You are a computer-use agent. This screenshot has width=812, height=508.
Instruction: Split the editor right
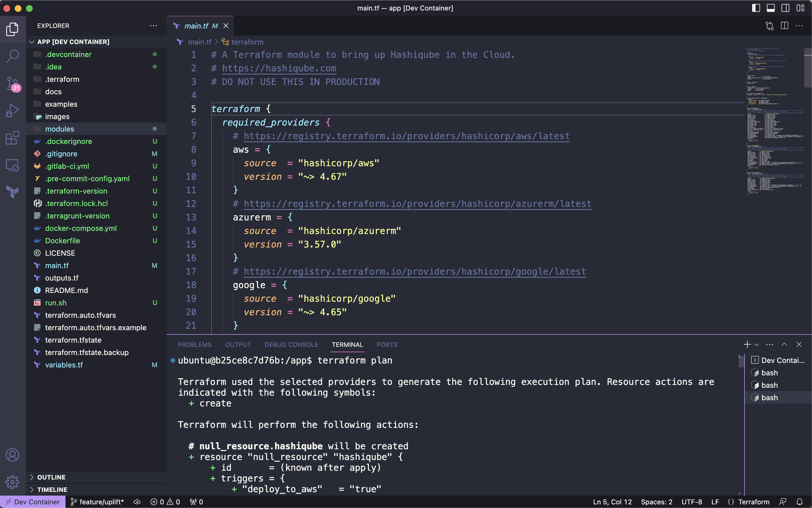click(784, 26)
